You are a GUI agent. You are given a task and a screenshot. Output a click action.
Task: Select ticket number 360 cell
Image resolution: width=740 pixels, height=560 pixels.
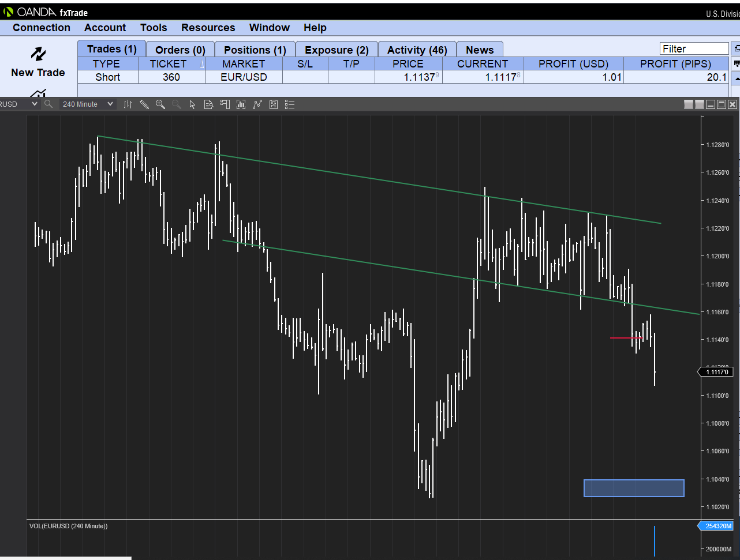171,77
